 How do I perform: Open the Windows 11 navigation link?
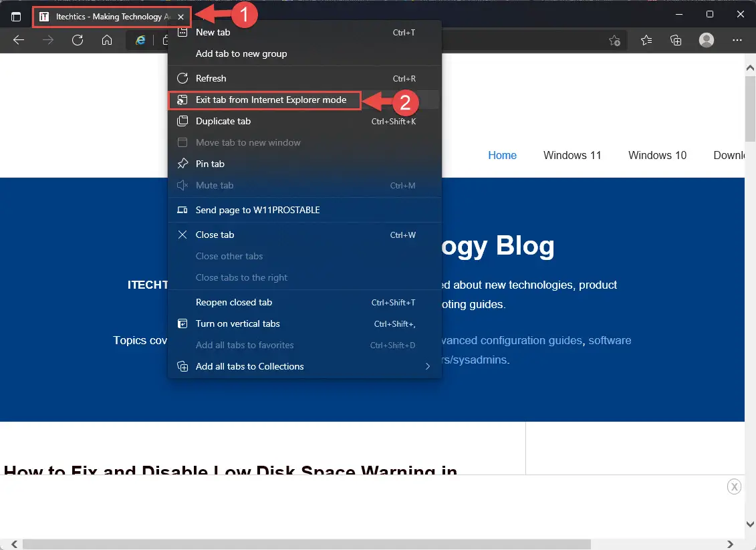(572, 155)
